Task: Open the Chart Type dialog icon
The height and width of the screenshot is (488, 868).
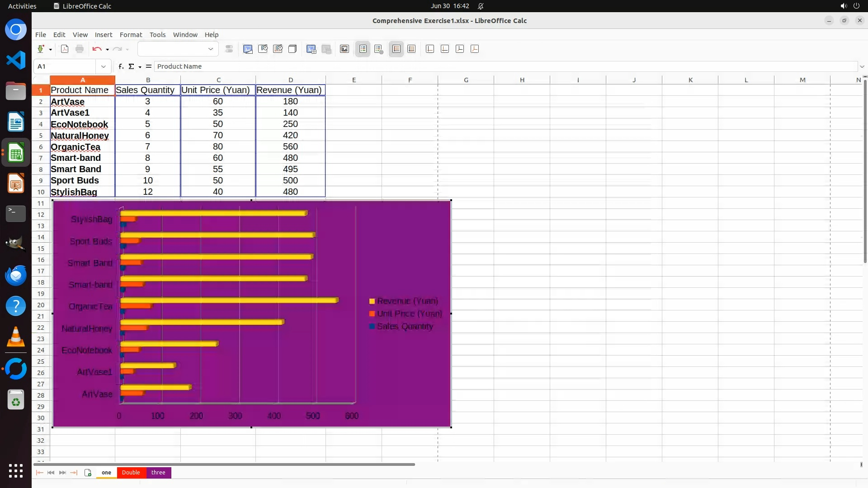Action: 248,49
